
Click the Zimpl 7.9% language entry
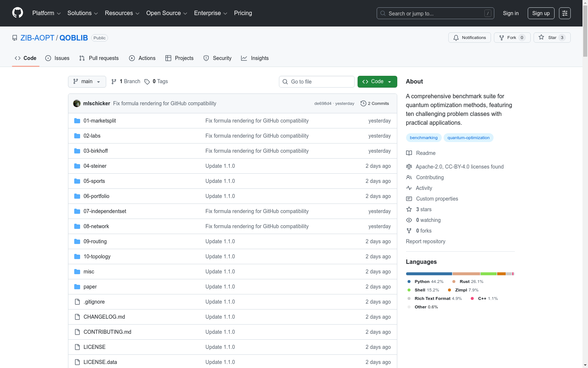coord(463,290)
